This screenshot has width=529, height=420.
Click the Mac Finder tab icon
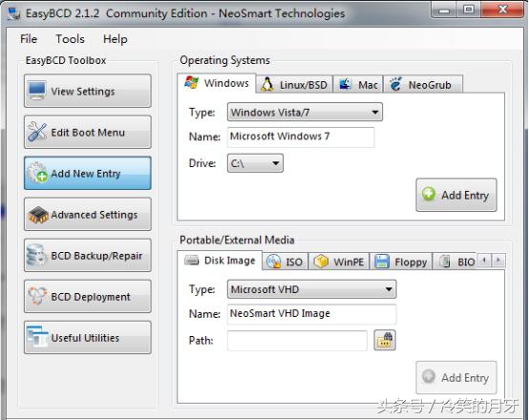(345, 84)
